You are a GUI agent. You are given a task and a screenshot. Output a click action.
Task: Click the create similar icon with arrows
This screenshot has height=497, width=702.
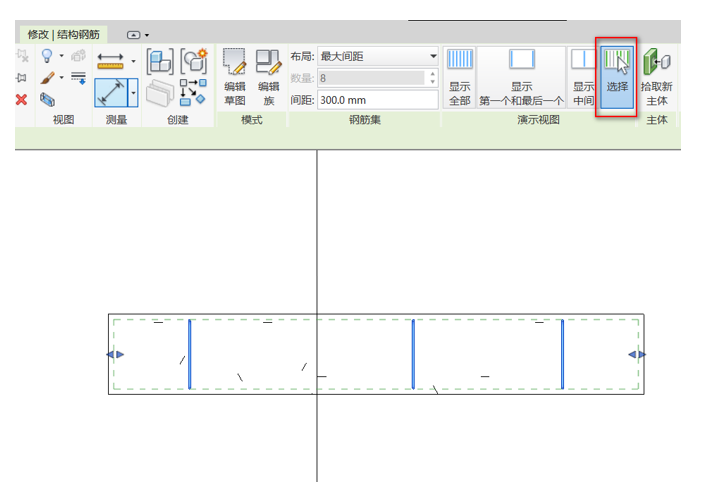[193, 93]
